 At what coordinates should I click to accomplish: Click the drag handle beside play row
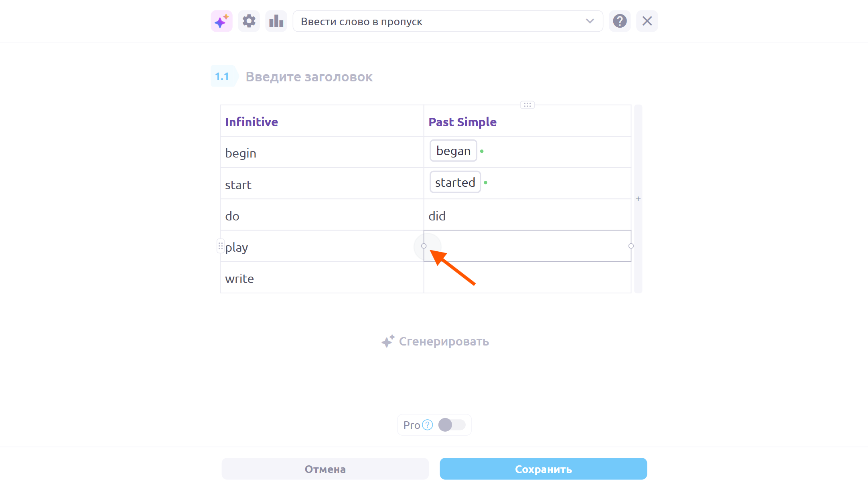click(x=221, y=246)
